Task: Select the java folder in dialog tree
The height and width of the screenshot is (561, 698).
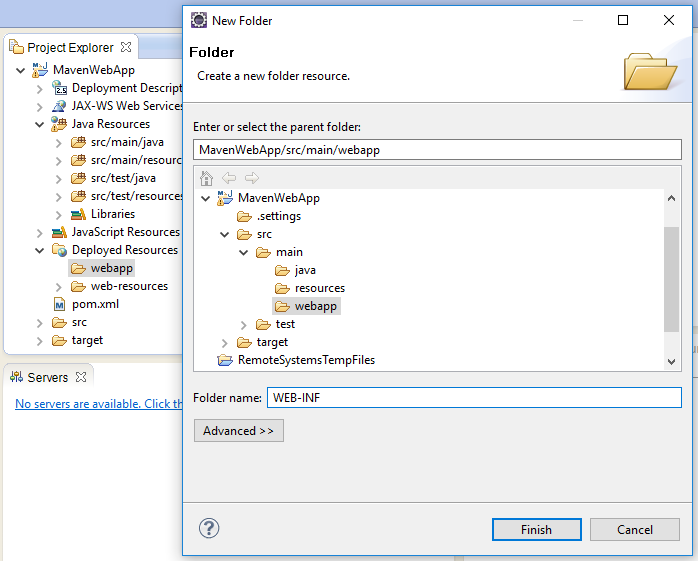Action: point(305,270)
